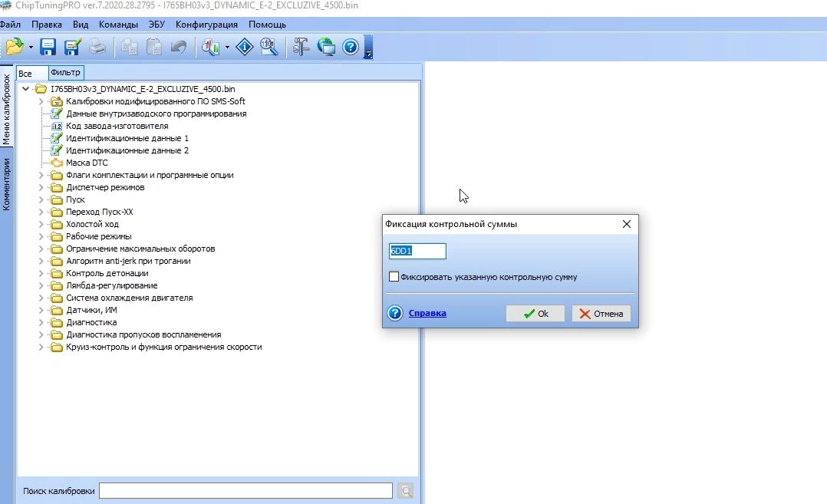Enable the fix specified checksum checkbox
827x504 pixels.
click(394, 277)
